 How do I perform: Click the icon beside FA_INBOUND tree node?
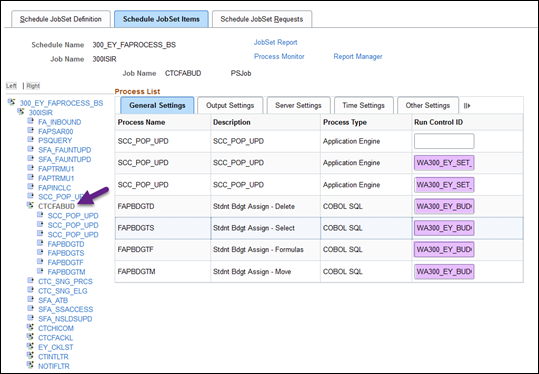click(31, 121)
